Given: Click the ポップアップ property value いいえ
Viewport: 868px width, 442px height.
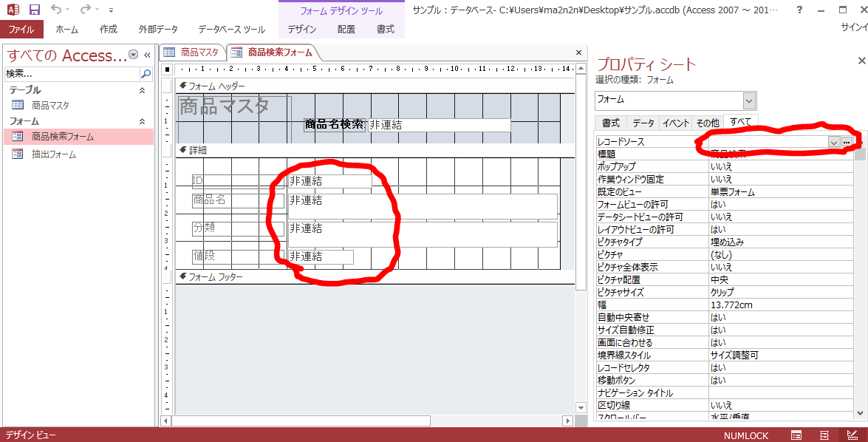Looking at the screenshot, I should (781, 167).
